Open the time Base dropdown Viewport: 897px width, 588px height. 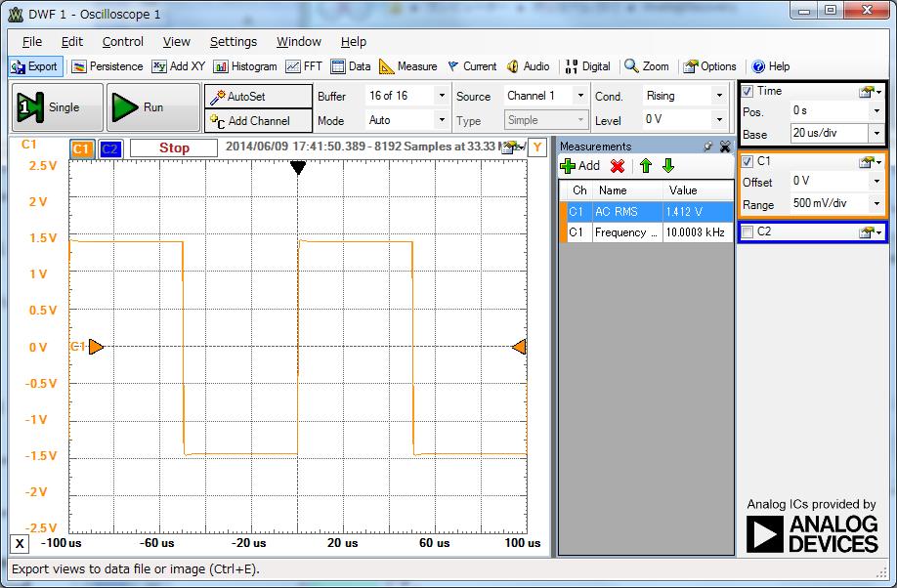click(876, 133)
